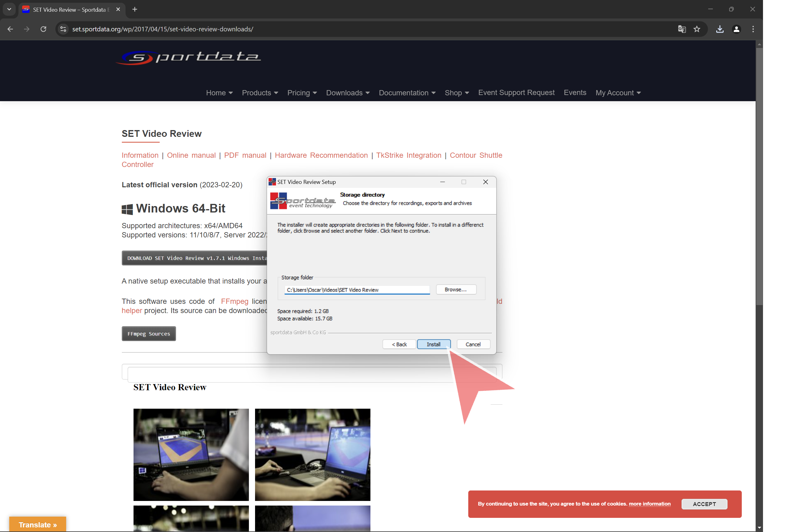Expand the Shop menu
The image size is (791, 532).
457,93
